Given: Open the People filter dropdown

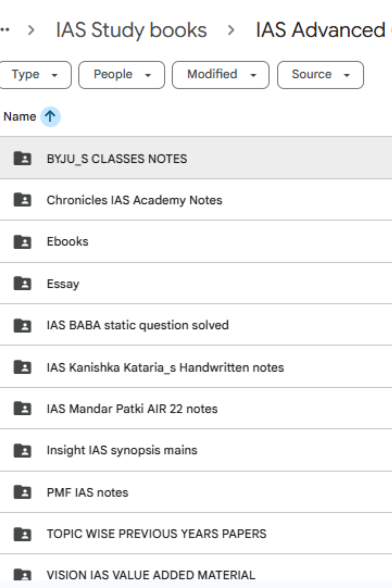Looking at the screenshot, I should (x=122, y=74).
